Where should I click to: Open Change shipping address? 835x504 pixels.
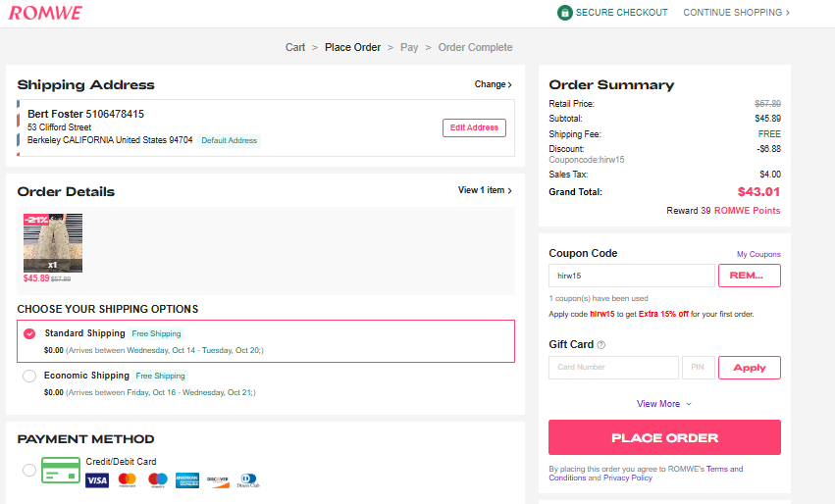pos(494,84)
